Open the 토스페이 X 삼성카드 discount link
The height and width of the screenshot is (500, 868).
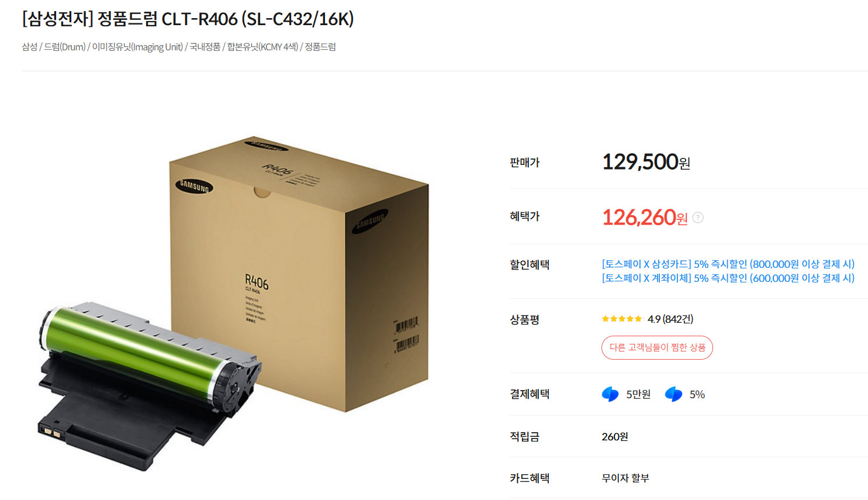(728, 264)
